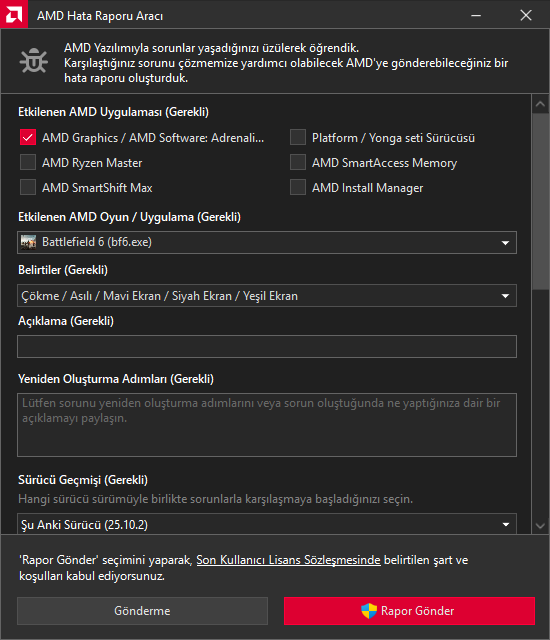This screenshot has width=550, height=640.
Task: Click the shield icon on Rapor Gönder
Action: pyautogui.click(x=369, y=611)
